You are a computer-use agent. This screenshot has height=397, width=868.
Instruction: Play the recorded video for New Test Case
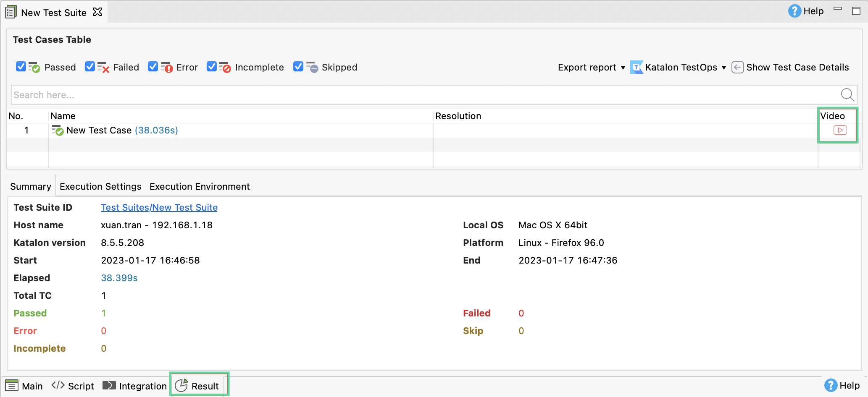tap(839, 130)
